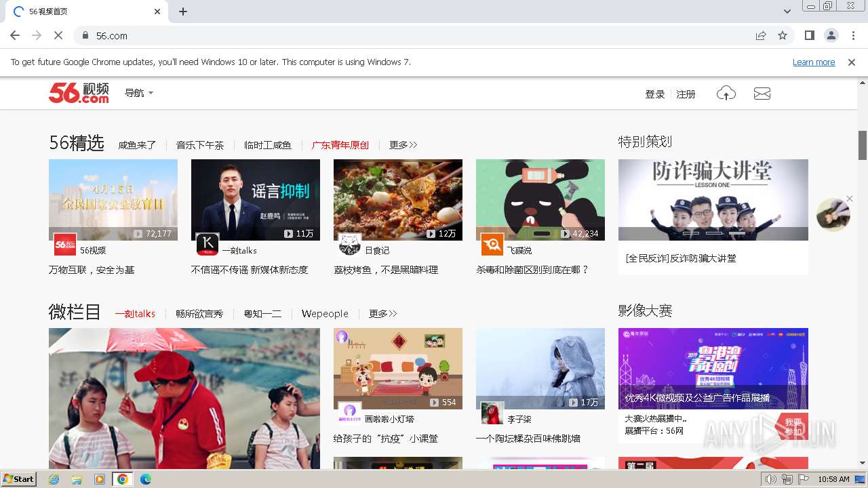Screen dimensions: 868x488
Task: Click the floating avatar on right edge
Action: (x=833, y=215)
